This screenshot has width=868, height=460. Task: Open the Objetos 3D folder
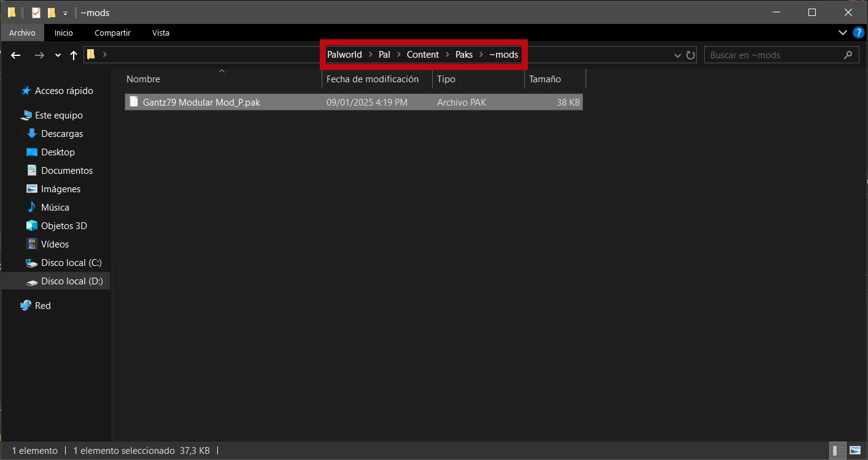(x=64, y=225)
